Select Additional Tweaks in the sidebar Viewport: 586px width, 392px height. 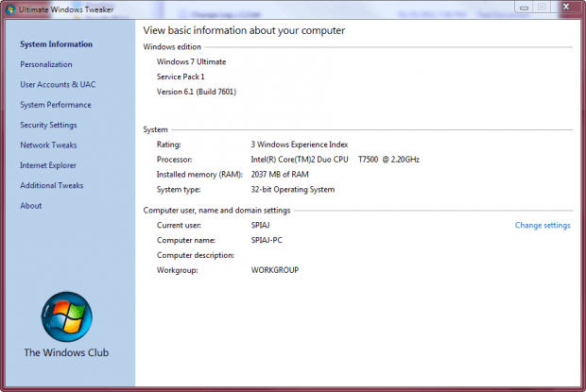tap(52, 185)
